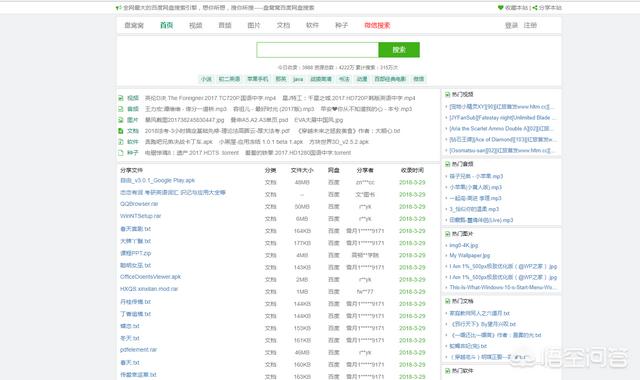Click the 盘搜搜 site logo text
640x380 pixels.
[x=134, y=25]
